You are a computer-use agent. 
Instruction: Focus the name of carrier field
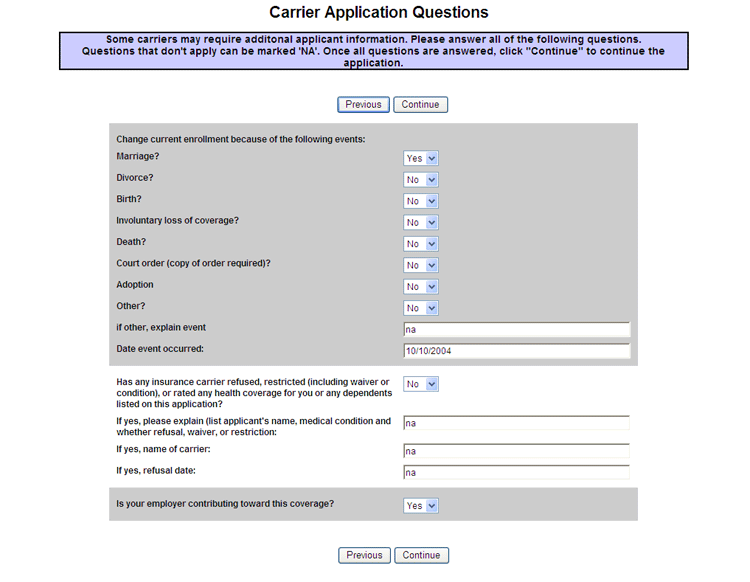[516, 451]
